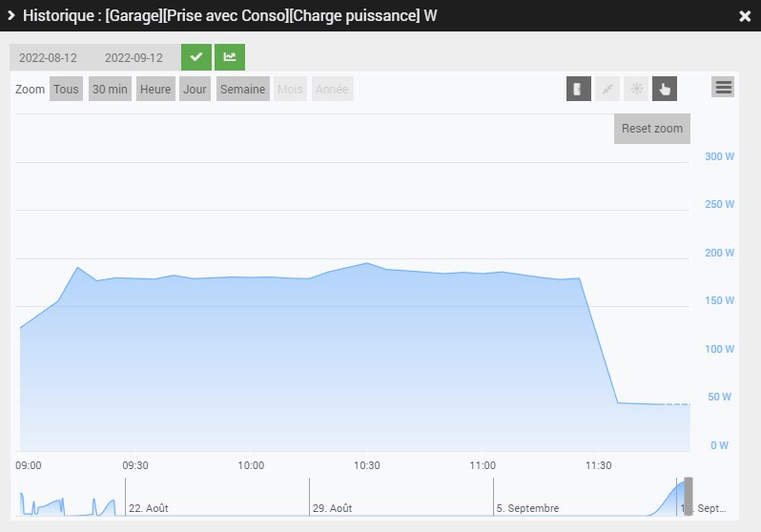Click the pointing hand tooltip icon
The image size is (761, 532).
tap(665, 89)
